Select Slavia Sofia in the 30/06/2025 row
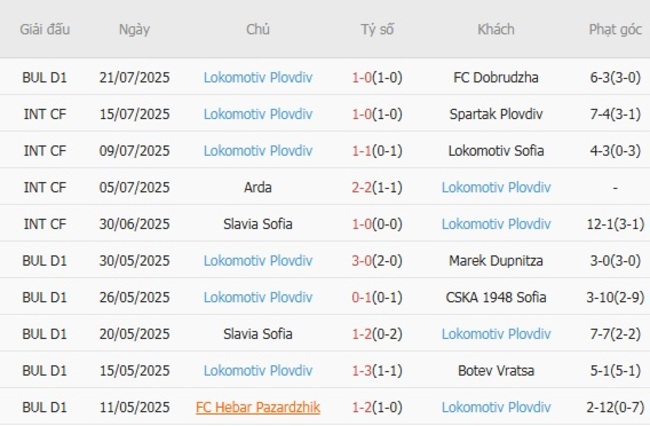This screenshot has height=426, width=650. pyautogui.click(x=258, y=224)
